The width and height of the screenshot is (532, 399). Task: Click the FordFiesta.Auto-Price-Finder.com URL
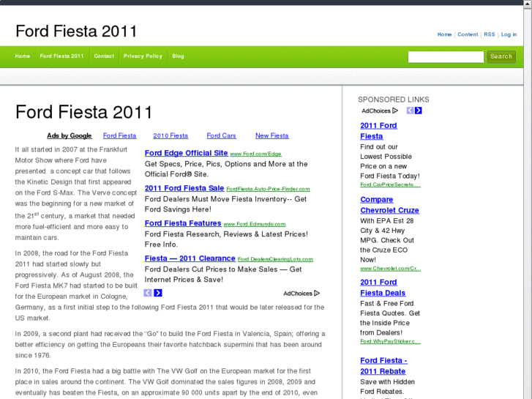(268, 189)
